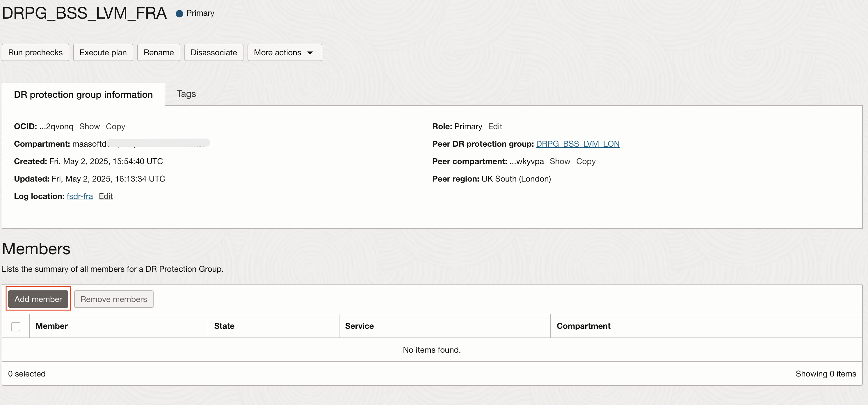This screenshot has width=868, height=405.
Task: Click the Member column header
Action: pyautogui.click(x=51, y=326)
